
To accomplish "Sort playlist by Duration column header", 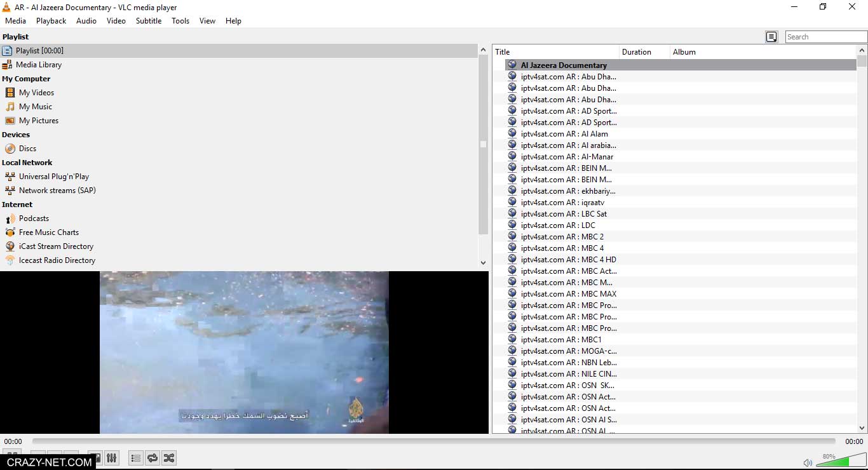I will pos(645,52).
